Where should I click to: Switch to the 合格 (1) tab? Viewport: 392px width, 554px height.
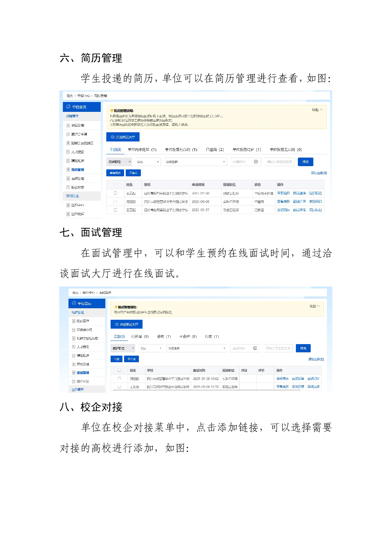tap(164, 337)
